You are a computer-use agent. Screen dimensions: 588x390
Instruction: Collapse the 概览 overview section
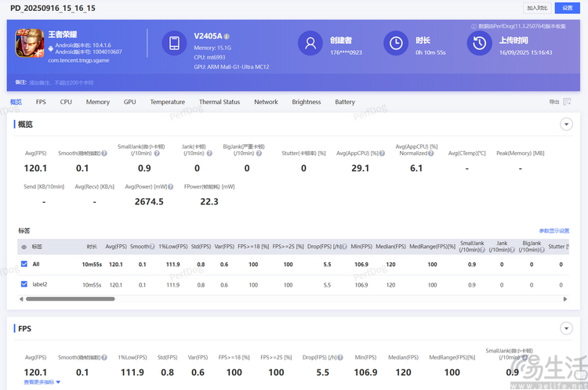coord(566,125)
